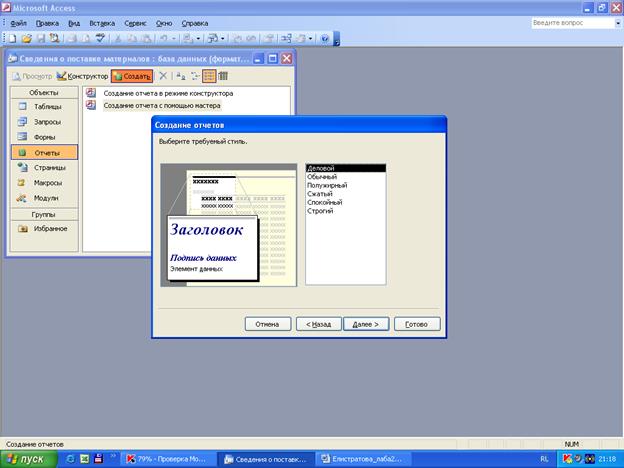
Task: Click the пуск Start button
Action: click(28, 459)
